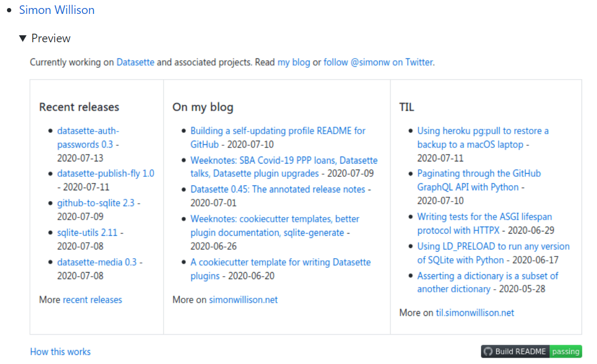Click the green passing status indicator

pos(565,351)
